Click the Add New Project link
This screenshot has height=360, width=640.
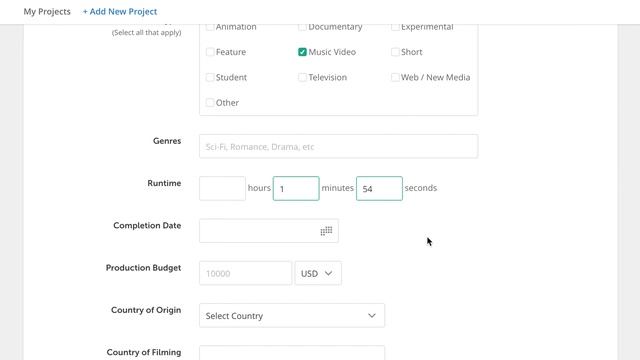click(x=120, y=11)
